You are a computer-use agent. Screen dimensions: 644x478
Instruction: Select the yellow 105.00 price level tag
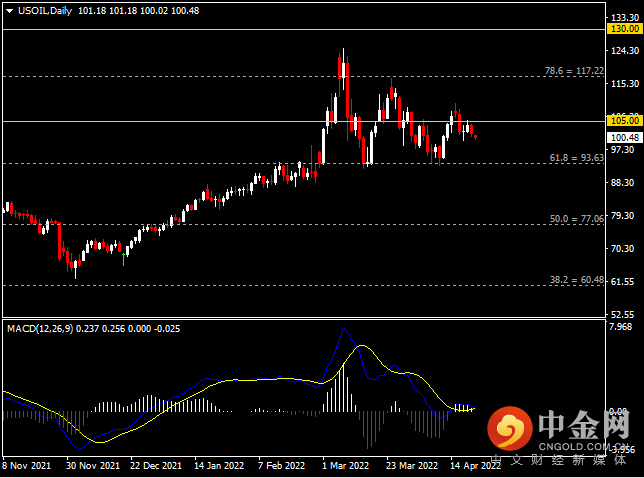pos(624,120)
